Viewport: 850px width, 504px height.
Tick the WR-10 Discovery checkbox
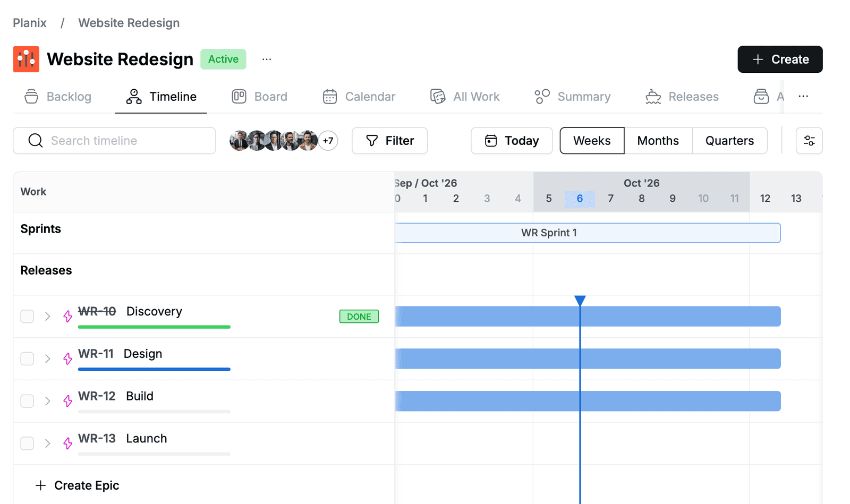[27, 317]
